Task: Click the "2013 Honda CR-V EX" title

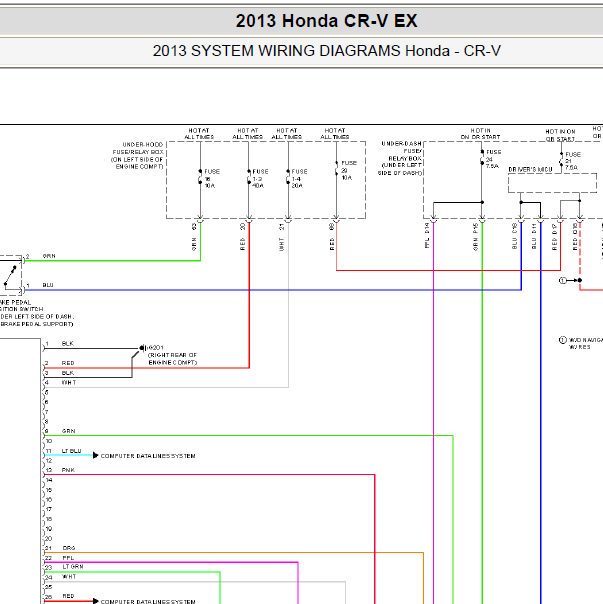Action: coord(326,21)
